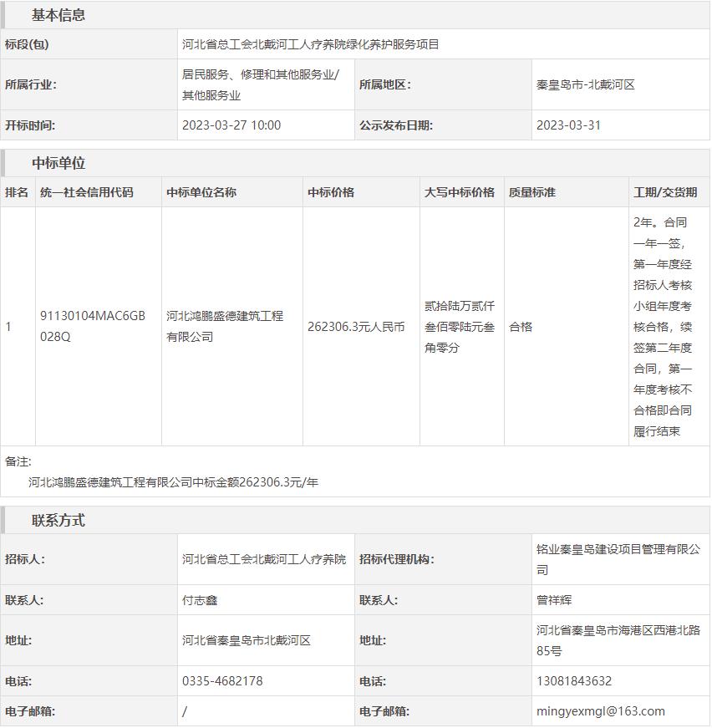
Task: Click the 工期/交货期 column header
Action: [664, 192]
